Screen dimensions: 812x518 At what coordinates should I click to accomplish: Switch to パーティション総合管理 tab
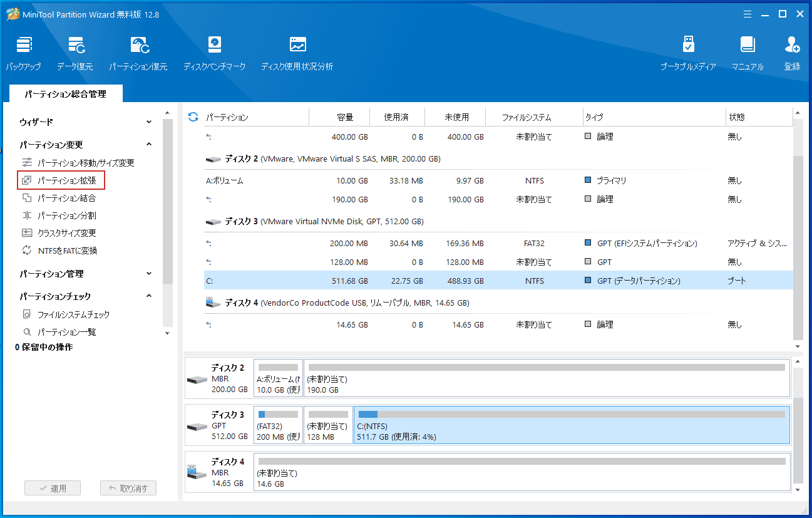(x=66, y=94)
